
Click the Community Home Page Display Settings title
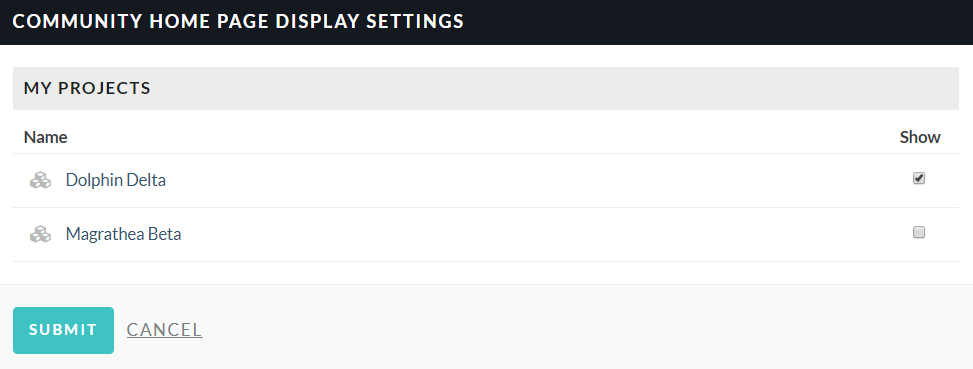(x=238, y=21)
